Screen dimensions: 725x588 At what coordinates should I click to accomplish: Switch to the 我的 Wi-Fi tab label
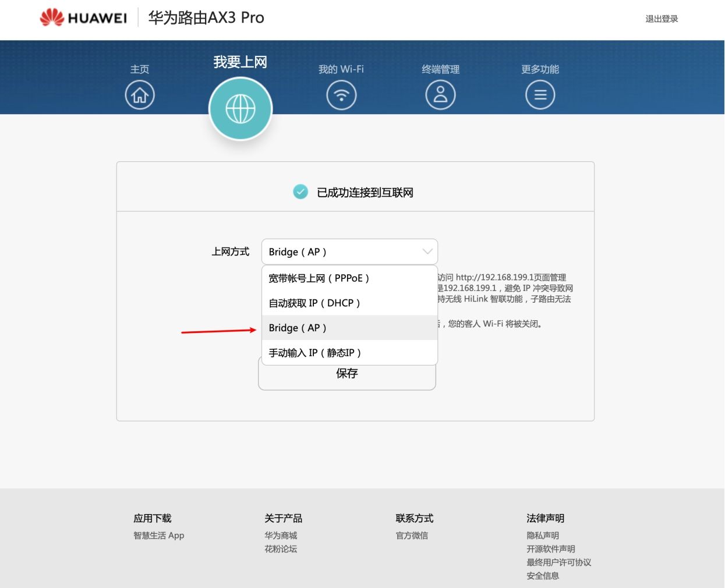341,69
